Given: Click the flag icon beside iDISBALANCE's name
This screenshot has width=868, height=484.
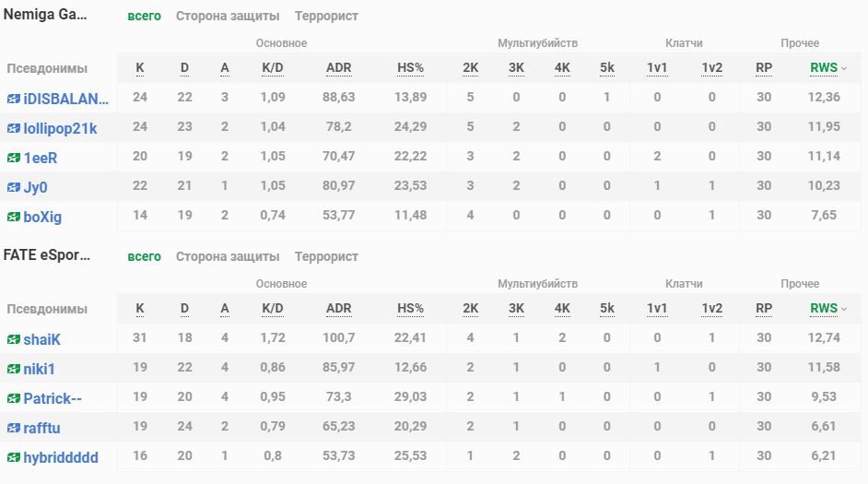Looking at the screenshot, I should pos(14,99).
